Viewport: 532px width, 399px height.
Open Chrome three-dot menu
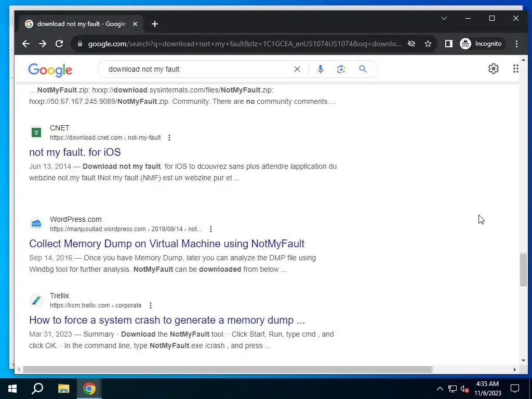tap(516, 44)
